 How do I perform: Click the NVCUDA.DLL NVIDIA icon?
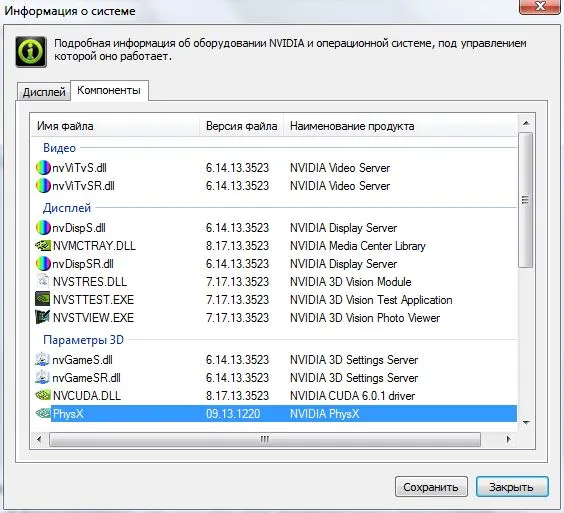(43, 395)
